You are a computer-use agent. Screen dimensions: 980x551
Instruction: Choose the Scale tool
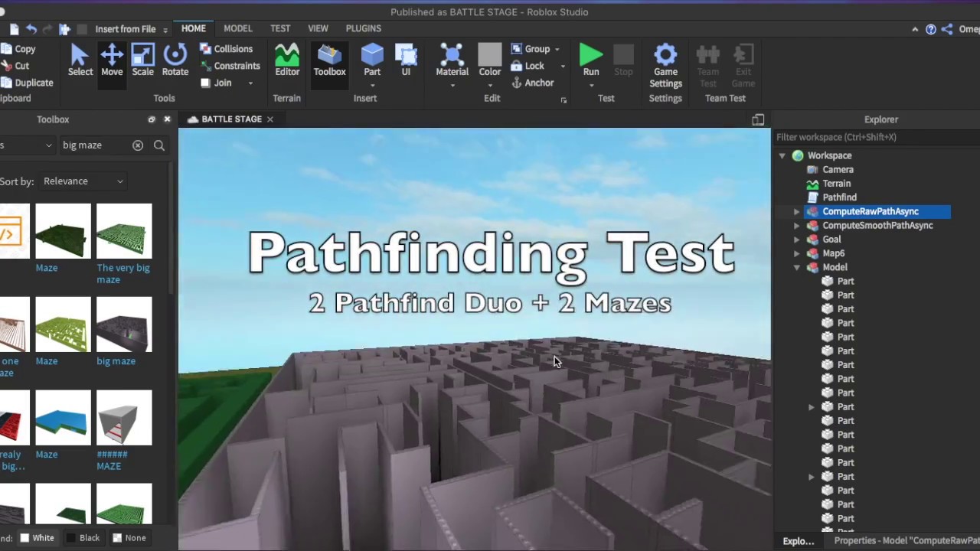[142, 60]
